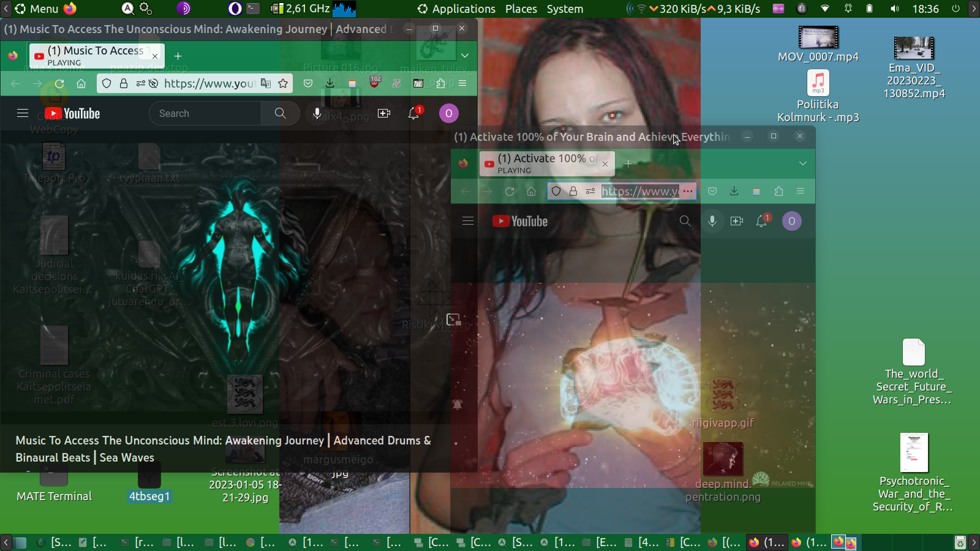Open the account avatar in the Music To Access window

pos(449,113)
